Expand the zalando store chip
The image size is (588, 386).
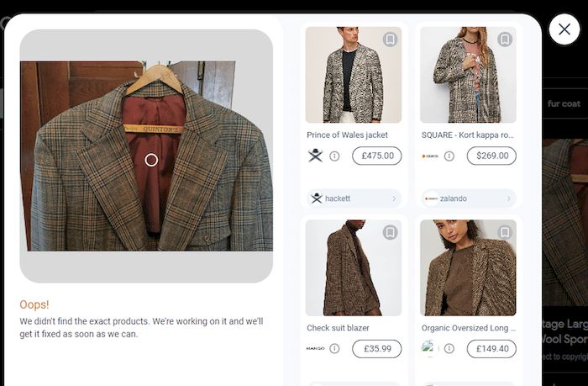point(468,198)
